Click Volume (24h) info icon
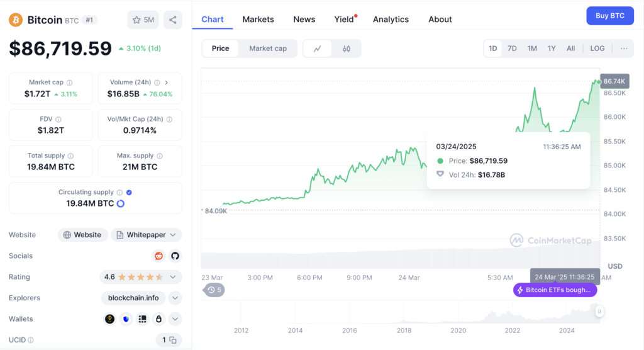The image size is (644, 350). [157, 82]
